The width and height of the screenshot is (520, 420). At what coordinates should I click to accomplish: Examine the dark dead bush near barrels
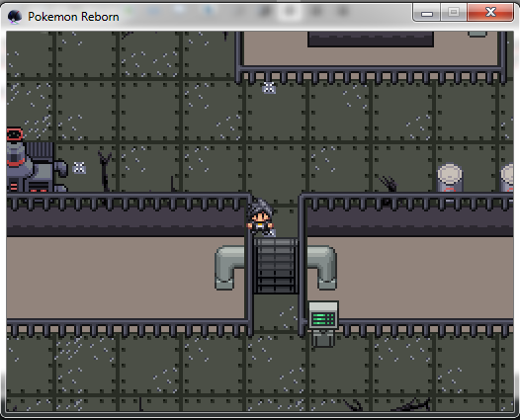click(x=387, y=184)
